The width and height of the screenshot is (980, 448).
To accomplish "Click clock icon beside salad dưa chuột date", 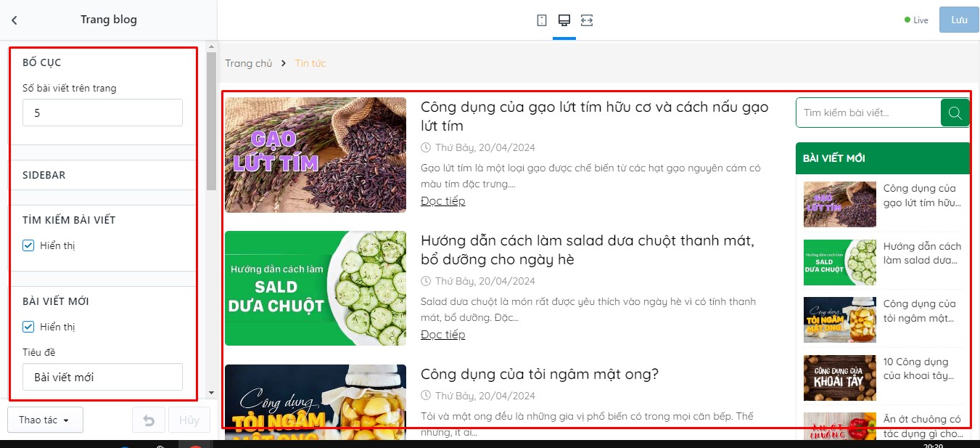I will tap(426, 281).
